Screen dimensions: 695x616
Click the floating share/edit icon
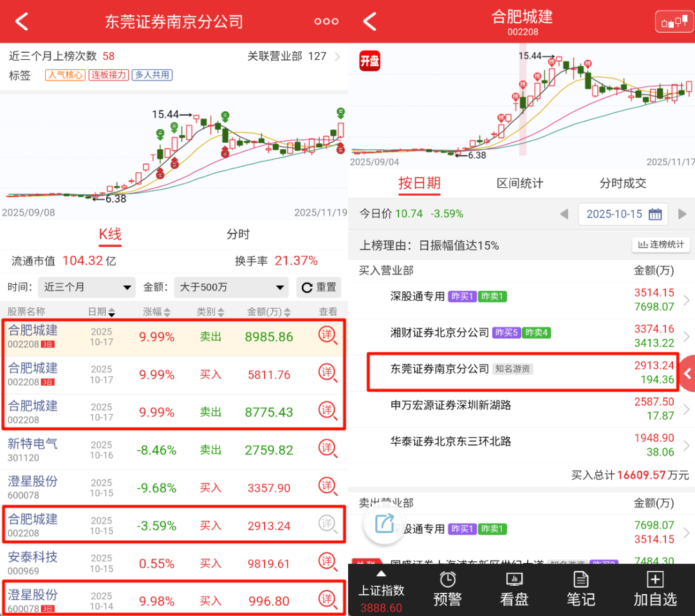point(384,524)
